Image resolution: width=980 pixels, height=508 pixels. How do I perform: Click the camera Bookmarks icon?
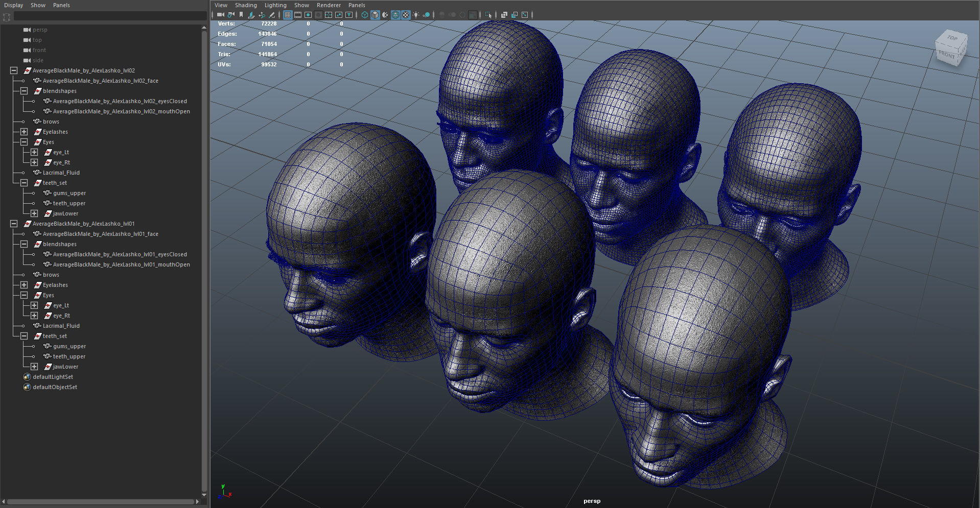tap(241, 15)
